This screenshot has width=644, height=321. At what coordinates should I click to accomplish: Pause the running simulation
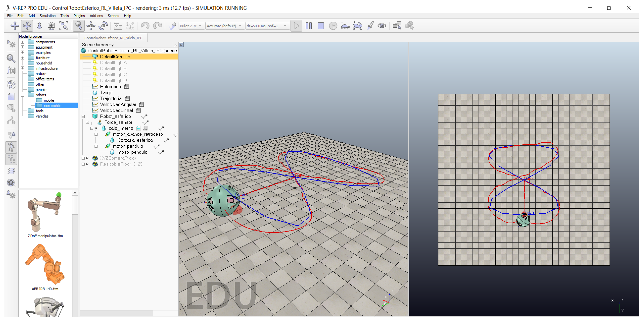point(309,26)
